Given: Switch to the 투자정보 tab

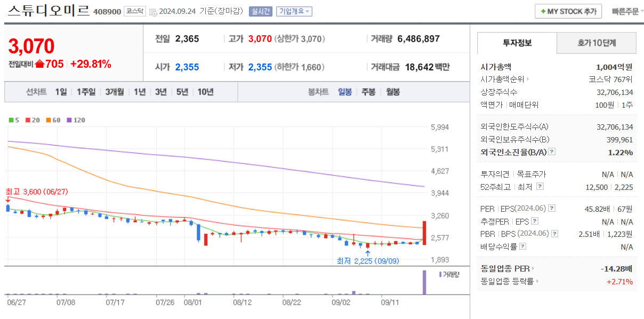Looking at the screenshot, I should pyautogui.click(x=517, y=43).
